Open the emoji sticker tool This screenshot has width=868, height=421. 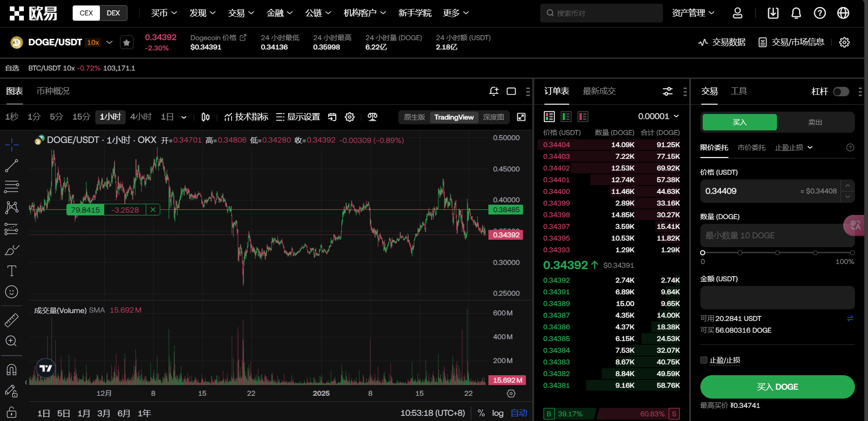tap(12, 292)
